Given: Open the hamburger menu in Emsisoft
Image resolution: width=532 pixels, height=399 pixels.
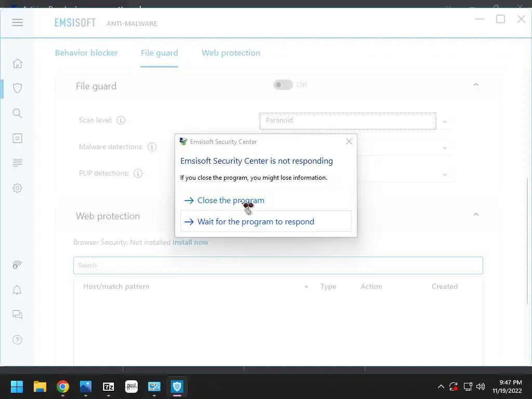Looking at the screenshot, I should point(17,22).
